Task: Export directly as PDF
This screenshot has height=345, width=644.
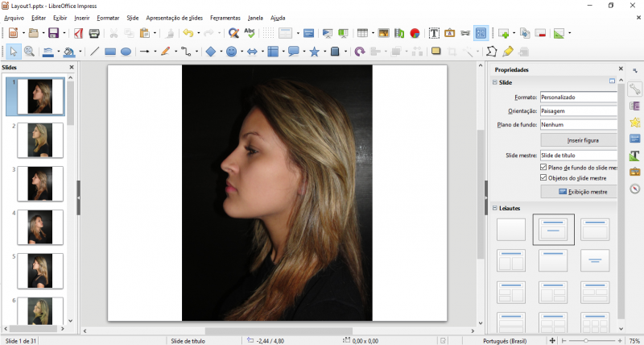Action: 78,33
